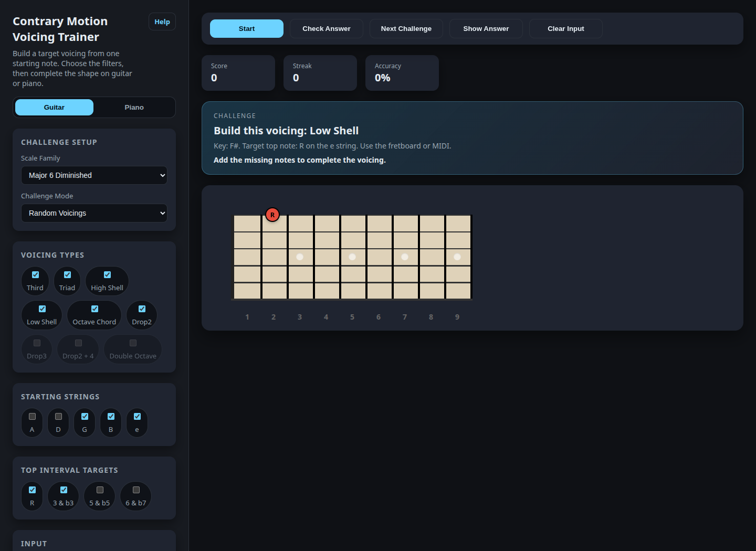Image resolution: width=756 pixels, height=551 pixels.
Task: Open the Scale Family dropdown
Action: click(x=94, y=175)
